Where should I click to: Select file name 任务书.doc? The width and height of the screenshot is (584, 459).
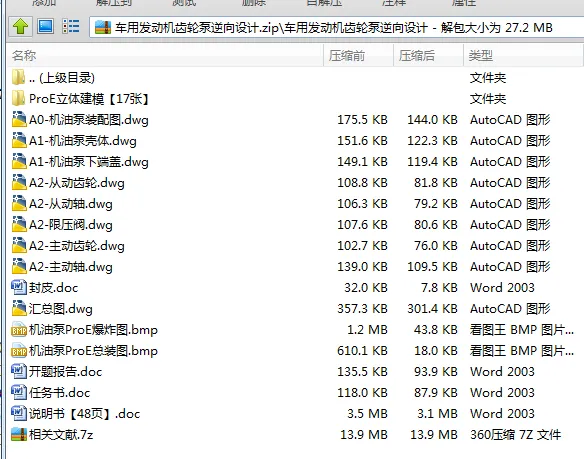tap(60, 393)
